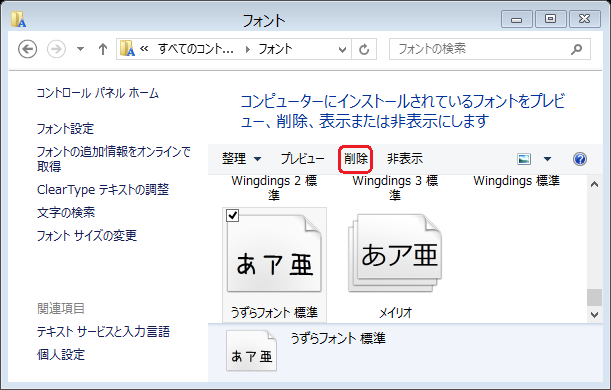This screenshot has width=611, height=390.
Task: Go up one folder level
Action: coord(102,49)
